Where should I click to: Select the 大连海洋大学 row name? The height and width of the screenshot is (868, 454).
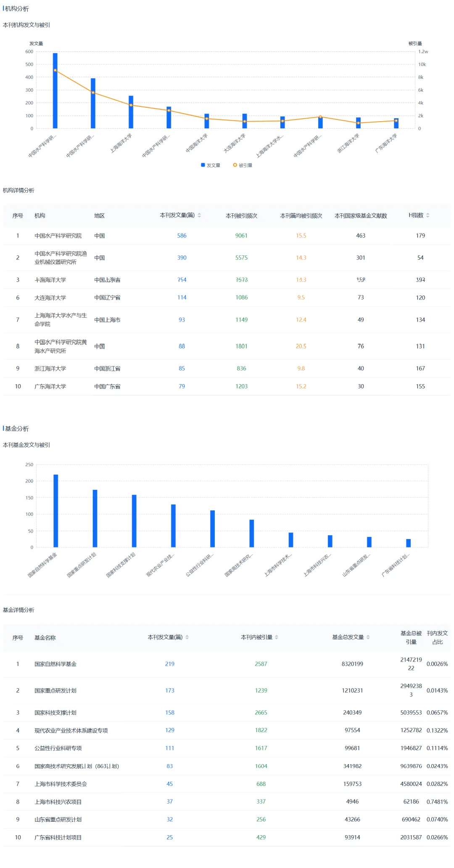[50, 297]
